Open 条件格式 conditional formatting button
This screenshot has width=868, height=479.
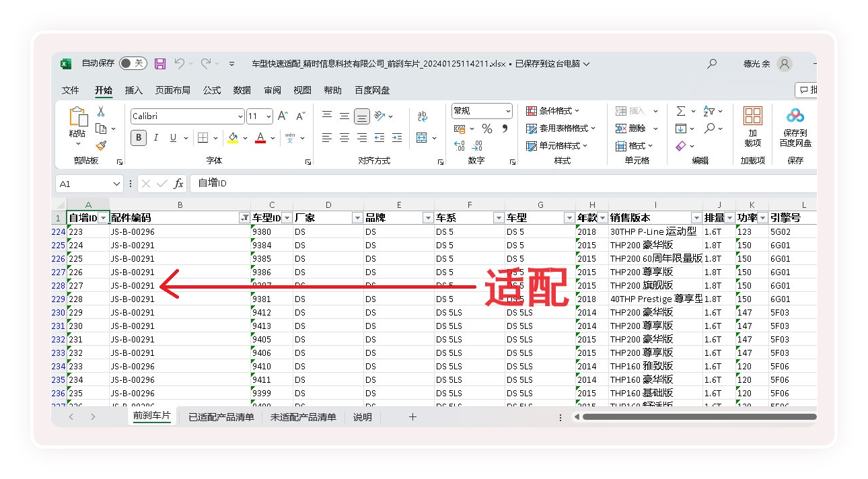[x=553, y=111]
